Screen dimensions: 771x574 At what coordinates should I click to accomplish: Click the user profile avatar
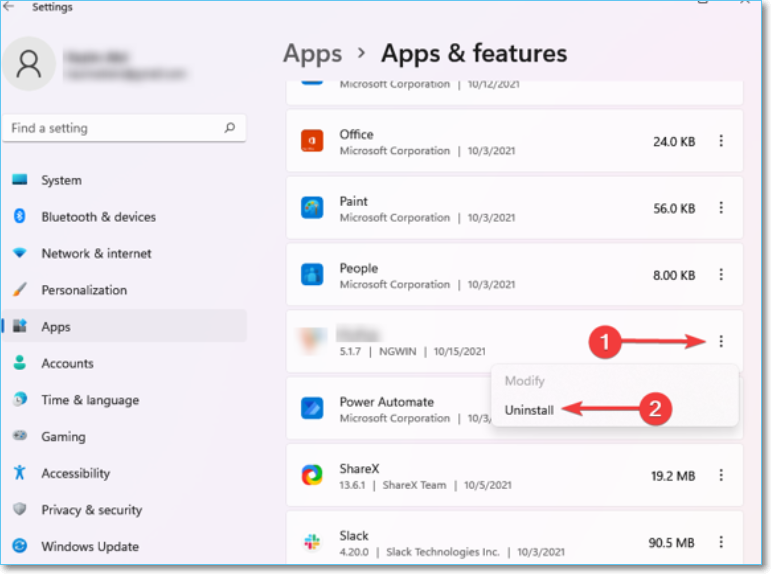coord(30,64)
